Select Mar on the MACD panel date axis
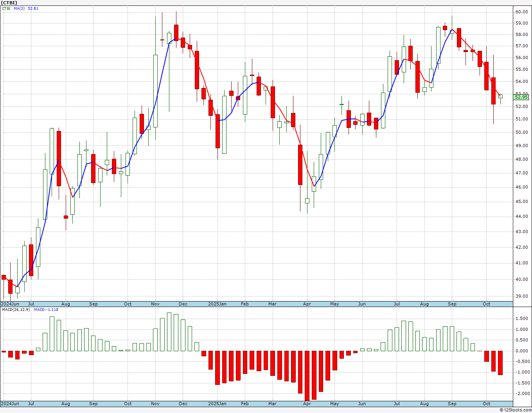Screen dimensions: 532x413 [x=272, y=404]
